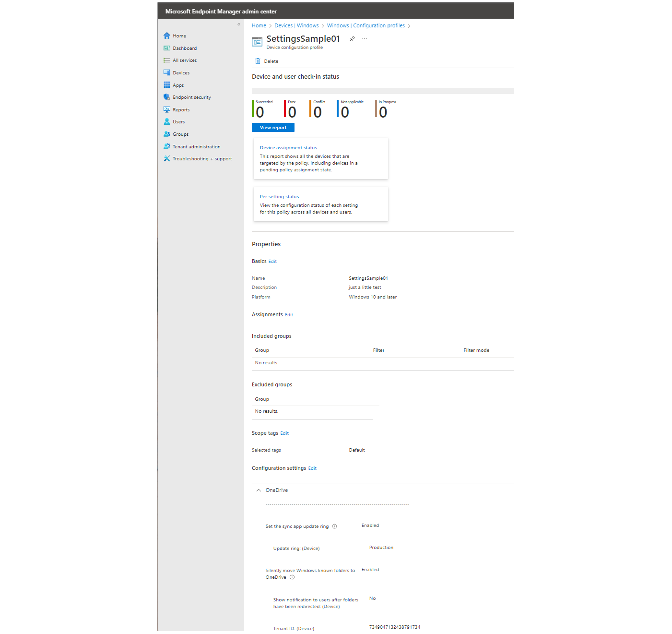Edit the Assignments section
This screenshot has height=634, width=672.
[x=289, y=314]
